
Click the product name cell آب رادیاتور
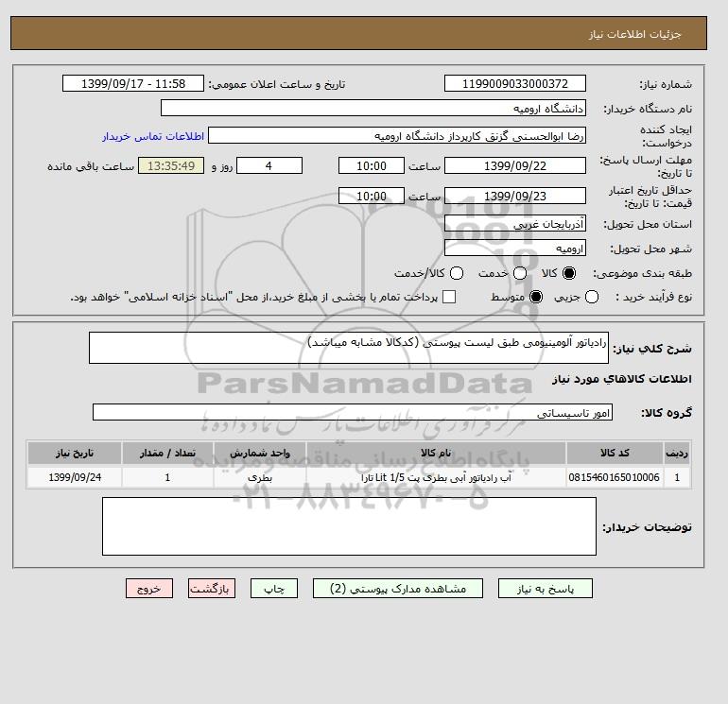pyautogui.click(x=436, y=477)
